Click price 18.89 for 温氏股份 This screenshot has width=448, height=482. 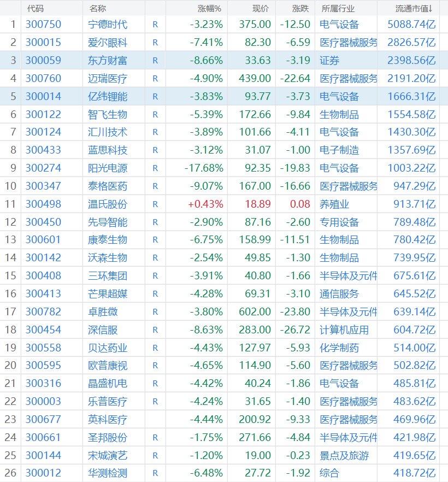(x=258, y=204)
